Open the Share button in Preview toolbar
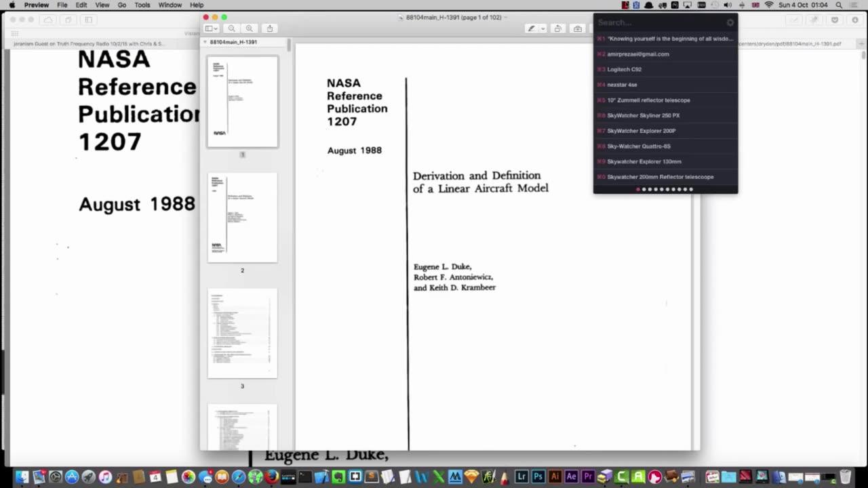The image size is (868, 488). [x=270, y=28]
